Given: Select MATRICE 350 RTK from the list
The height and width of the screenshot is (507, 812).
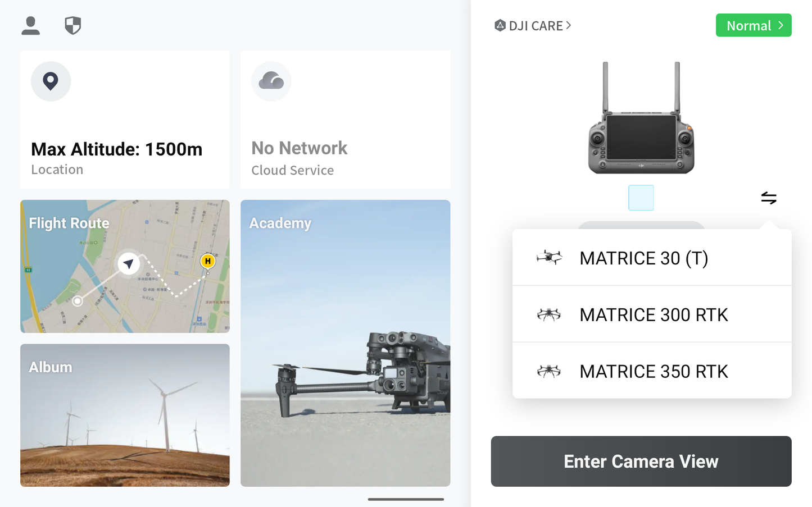Looking at the screenshot, I should pos(652,371).
